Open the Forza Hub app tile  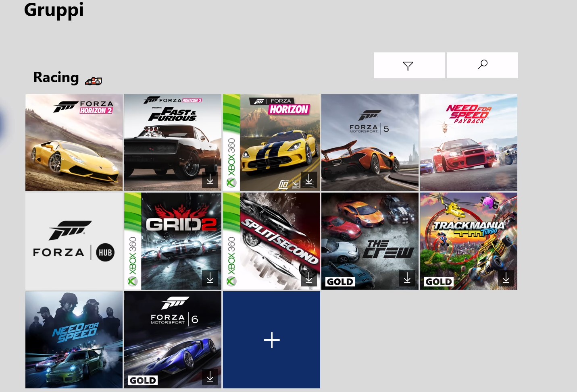(74, 241)
